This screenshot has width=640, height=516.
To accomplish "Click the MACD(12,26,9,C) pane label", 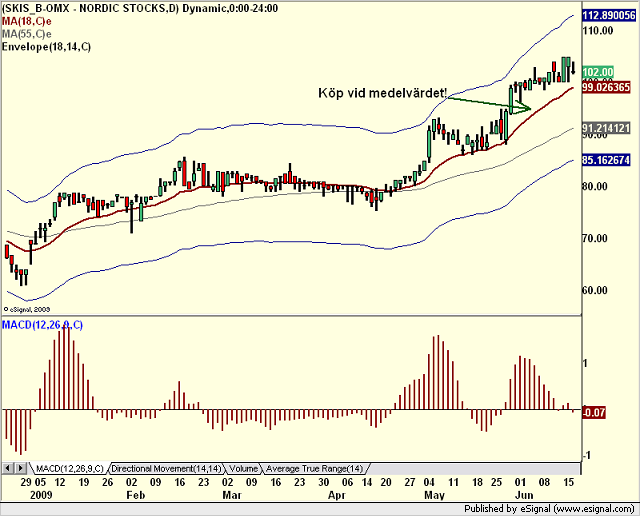I will tap(42, 325).
